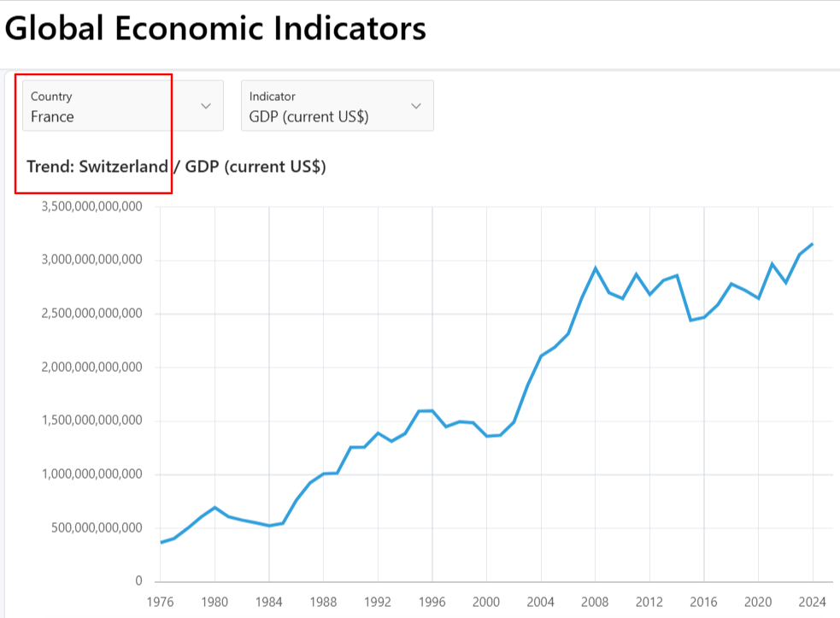
Task: Click the chart line at the 2024 endpoint
Action: click(813, 244)
